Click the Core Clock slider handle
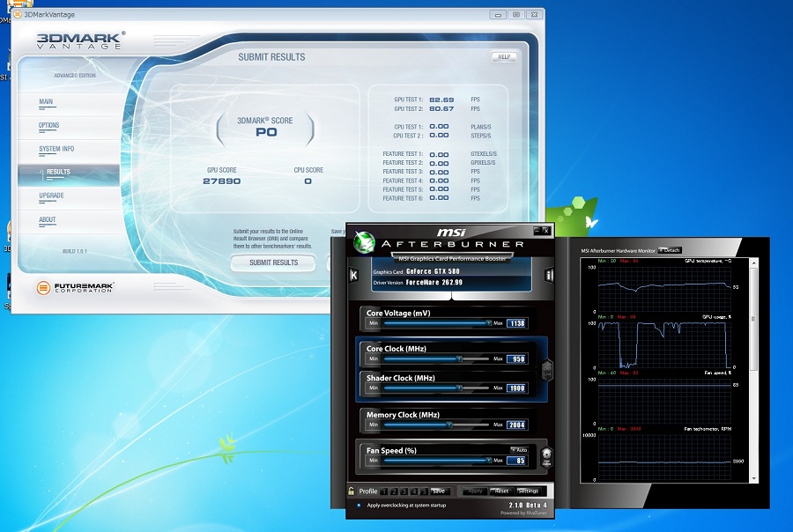Screen dimensions: 793x532 (460, 358)
